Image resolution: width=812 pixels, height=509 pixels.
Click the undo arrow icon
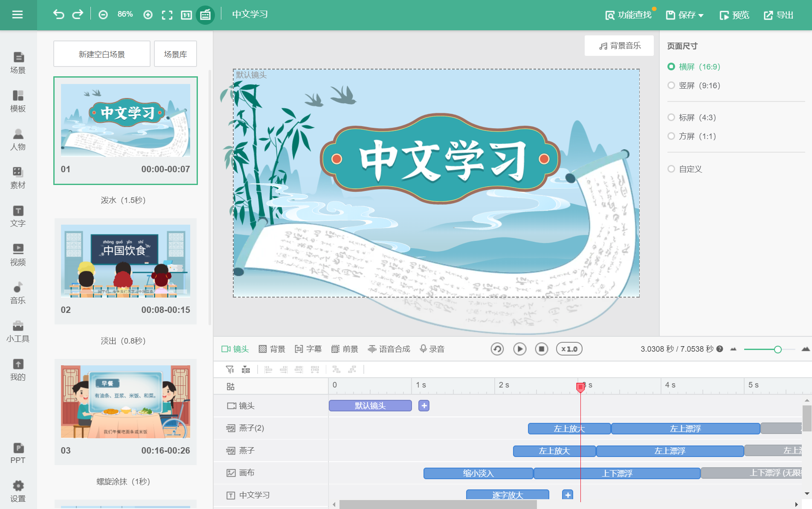pos(58,15)
